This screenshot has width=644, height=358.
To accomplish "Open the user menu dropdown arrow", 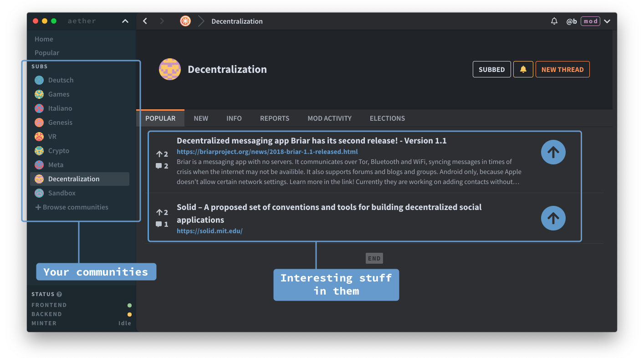I will click(607, 21).
